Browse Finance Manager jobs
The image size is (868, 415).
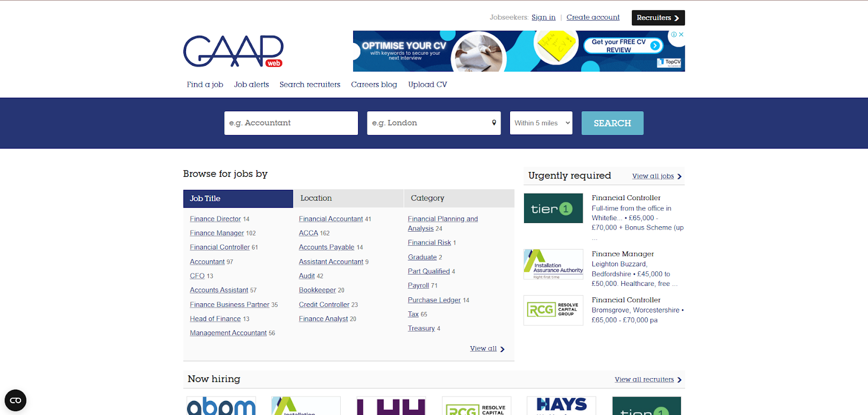point(217,233)
